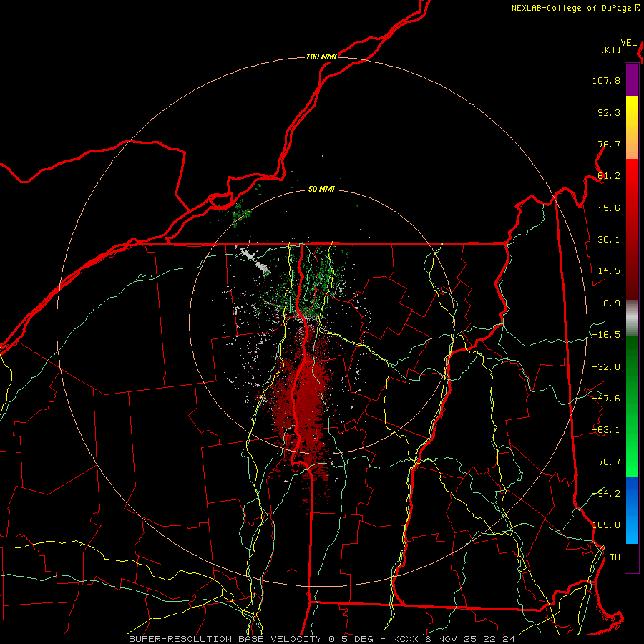Click the blue segment of the color bar
The image size is (644, 644).
click(632, 510)
